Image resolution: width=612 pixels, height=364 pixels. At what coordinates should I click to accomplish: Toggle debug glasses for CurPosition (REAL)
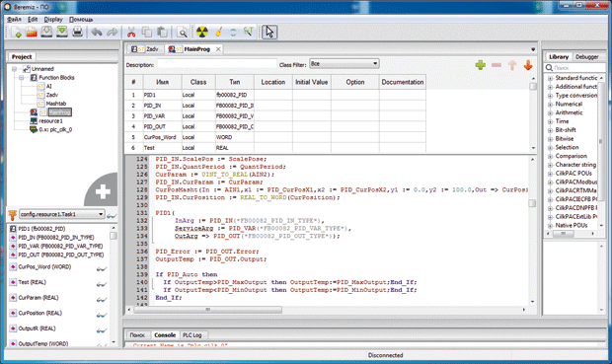(x=102, y=315)
